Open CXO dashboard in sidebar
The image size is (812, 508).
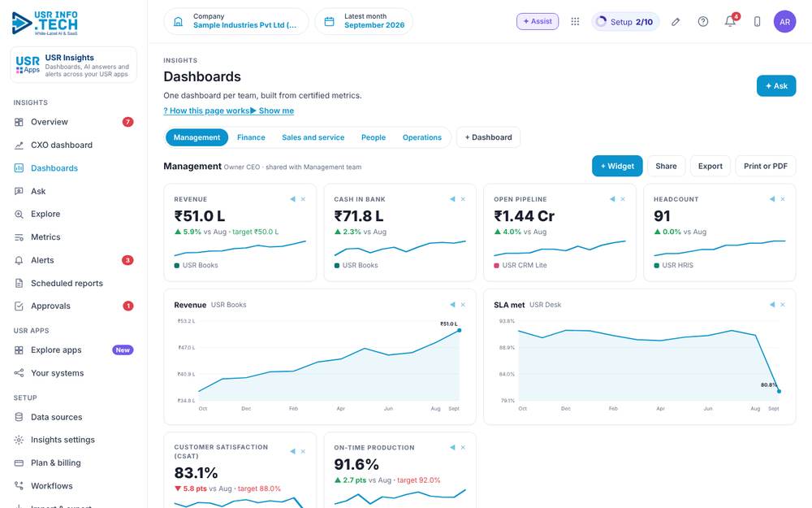[74, 145]
